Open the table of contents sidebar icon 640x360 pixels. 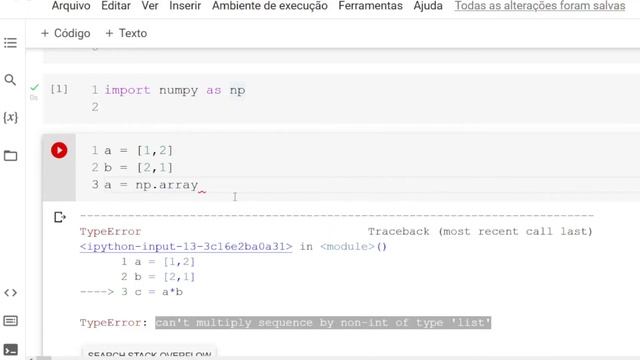10,42
